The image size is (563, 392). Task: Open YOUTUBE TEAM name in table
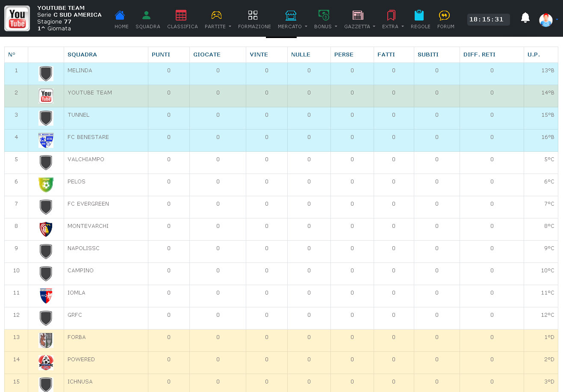click(x=90, y=93)
